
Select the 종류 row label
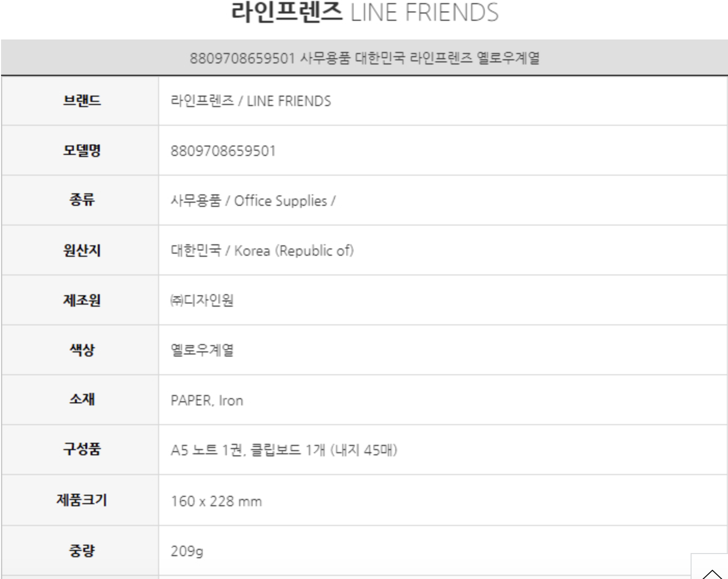click(82, 200)
